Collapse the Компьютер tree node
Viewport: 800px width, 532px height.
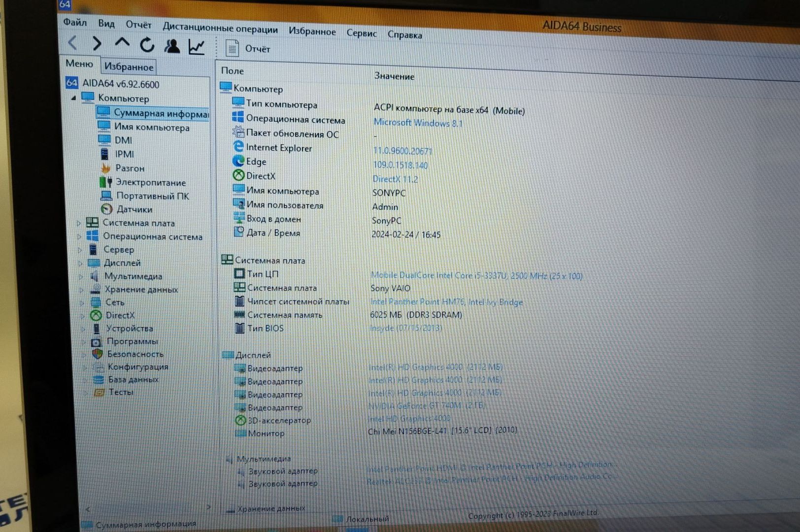pyautogui.click(x=73, y=98)
